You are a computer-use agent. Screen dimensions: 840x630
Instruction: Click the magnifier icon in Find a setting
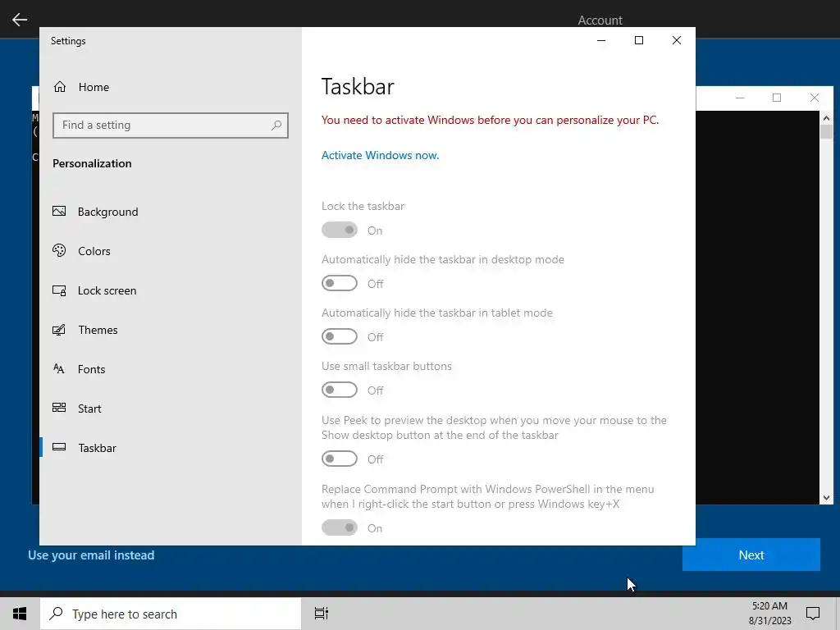tap(276, 126)
